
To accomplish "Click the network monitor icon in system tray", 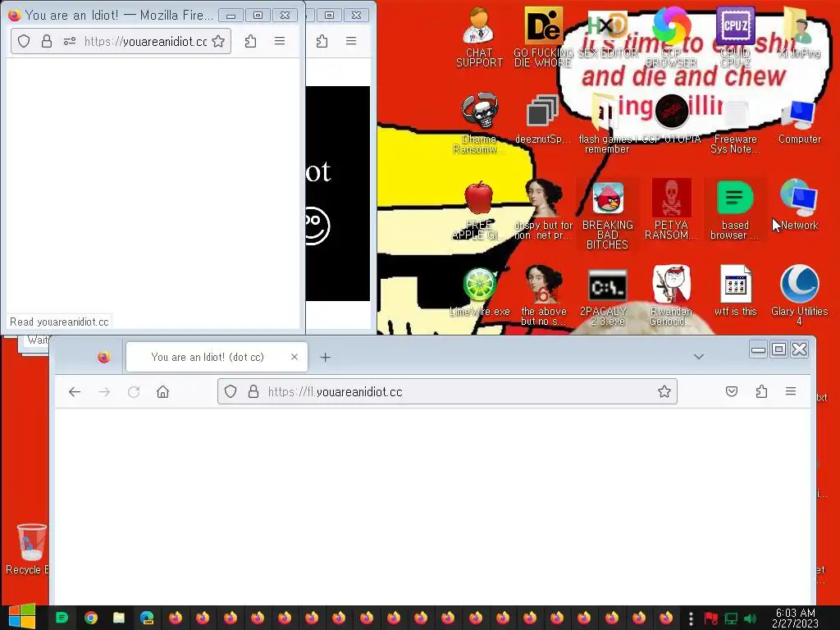I will [x=731, y=619].
